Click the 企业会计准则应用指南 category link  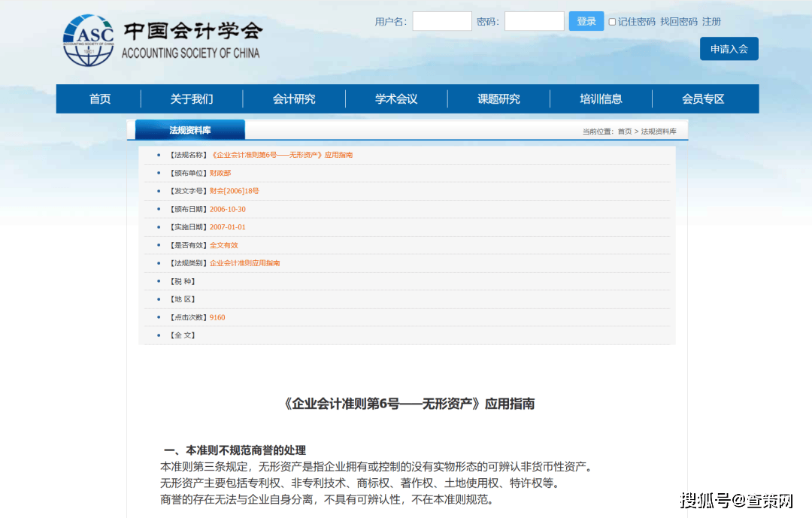(244, 263)
